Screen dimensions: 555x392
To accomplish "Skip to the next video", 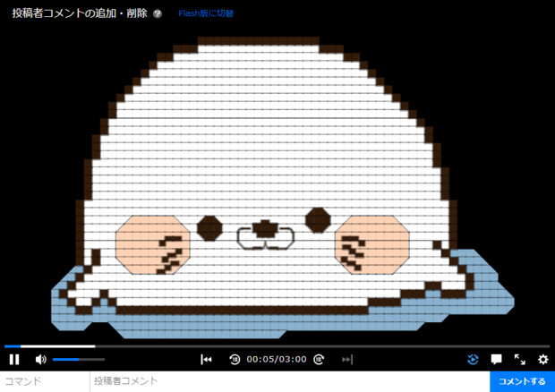I will 347,360.
